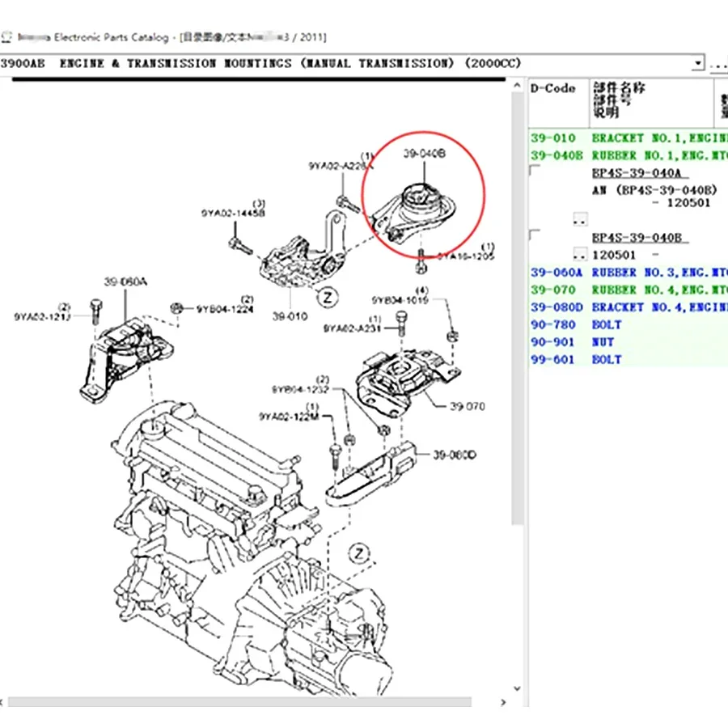Click 9YA02-122M bolt label

tap(289, 417)
